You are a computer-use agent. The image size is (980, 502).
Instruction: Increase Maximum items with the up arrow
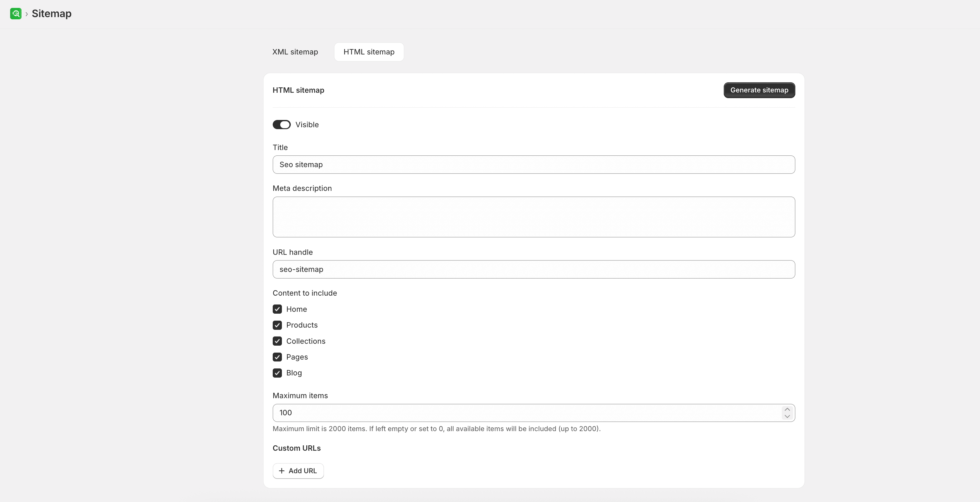[787, 409]
